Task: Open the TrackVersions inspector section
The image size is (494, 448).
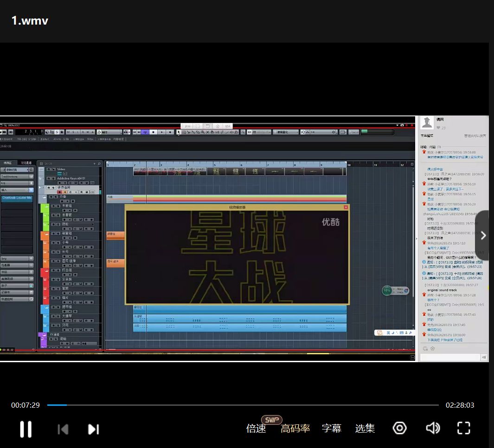Action: tap(17, 176)
